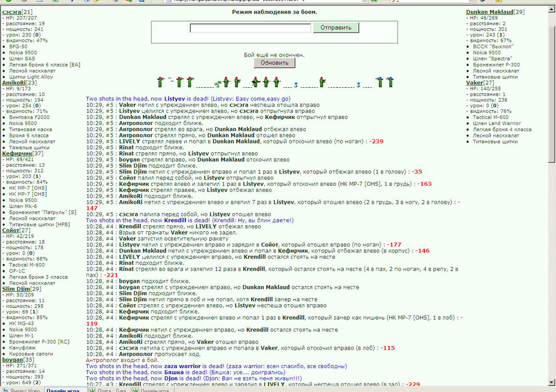This screenshot has width=556, height=392.
Task: Open Dunkan Maklaud's profile link in right panel
Action: coord(490,12)
